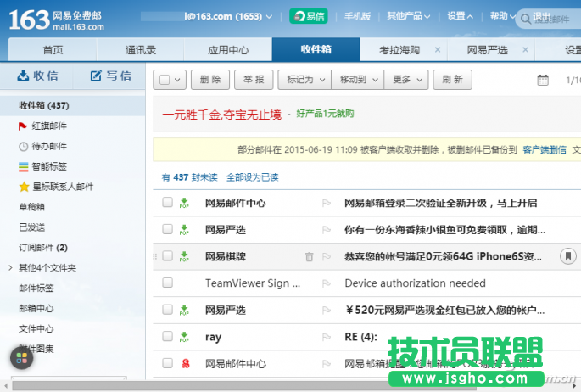Click the 删除 button
Image resolution: width=581 pixels, height=392 pixels.
209,80
